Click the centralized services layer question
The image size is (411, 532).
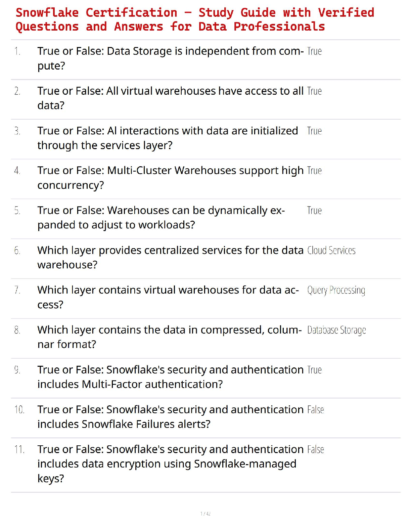point(170,257)
